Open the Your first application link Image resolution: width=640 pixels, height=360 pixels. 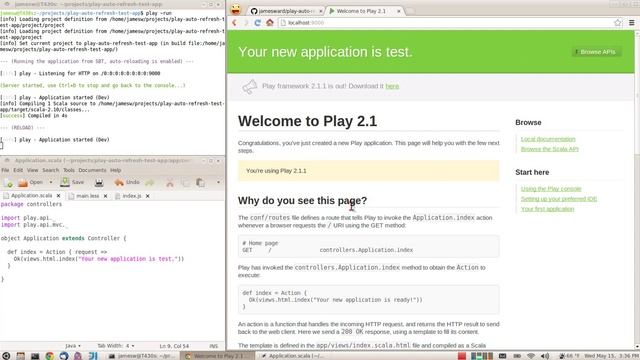click(547, 209)
